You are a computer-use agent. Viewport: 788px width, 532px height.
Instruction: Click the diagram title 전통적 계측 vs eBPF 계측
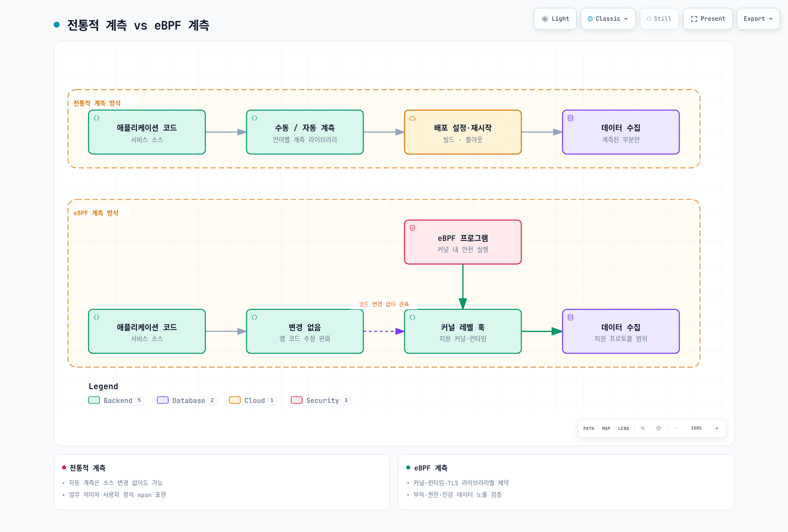click(x=138, y=25)
